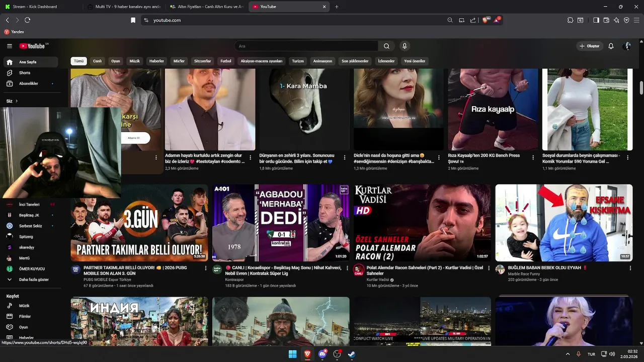
Task: Open Brave Rewards triangle icon
Action: point(497,20)
